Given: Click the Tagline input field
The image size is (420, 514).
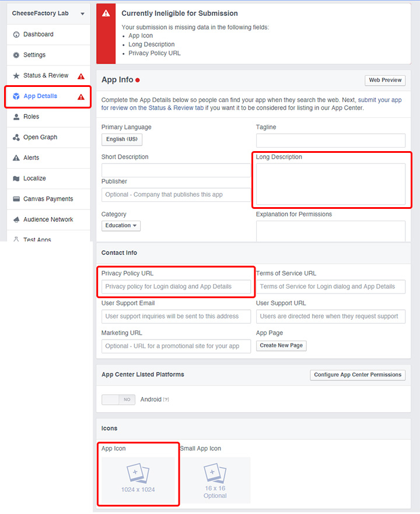Looking at the screenshot, I should point(331,141).
